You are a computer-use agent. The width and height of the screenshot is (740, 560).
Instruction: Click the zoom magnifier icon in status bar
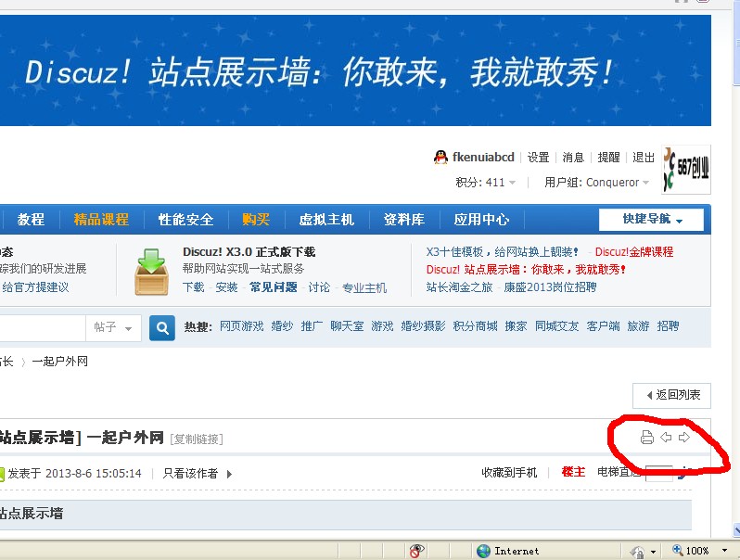click(x=678, y=550)
